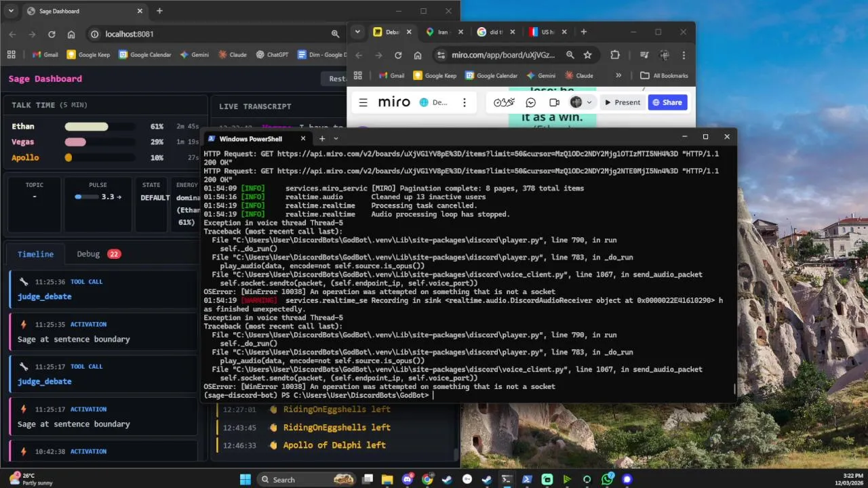Open Chrome three-dot menu in Miro window
The height and width of the screenshot is (488, 868).
tap(684, 55)
